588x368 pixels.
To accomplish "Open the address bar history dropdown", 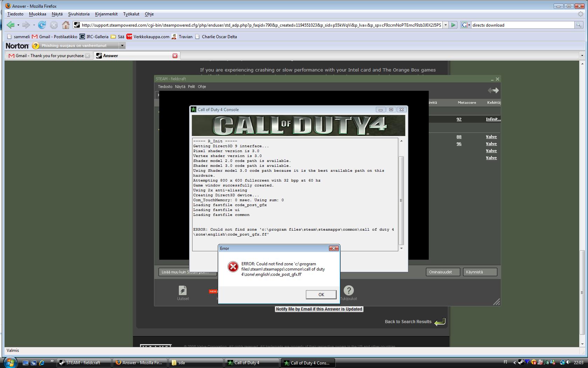I will point(446,25).
